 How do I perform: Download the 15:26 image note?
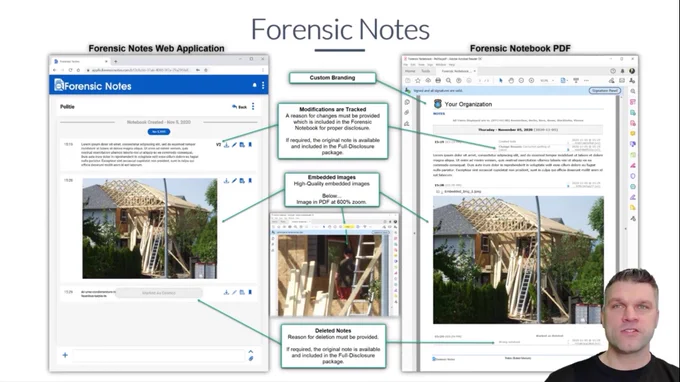coord(226,181)
